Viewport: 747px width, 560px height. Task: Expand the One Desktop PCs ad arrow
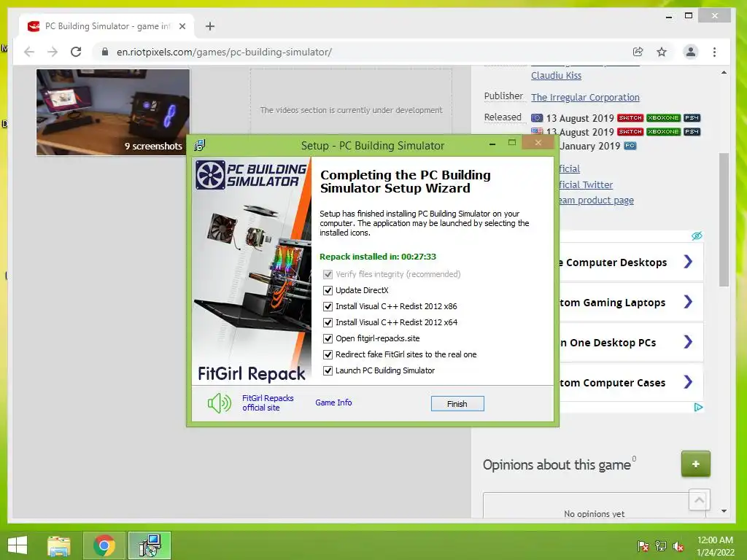tap(688, 341)
